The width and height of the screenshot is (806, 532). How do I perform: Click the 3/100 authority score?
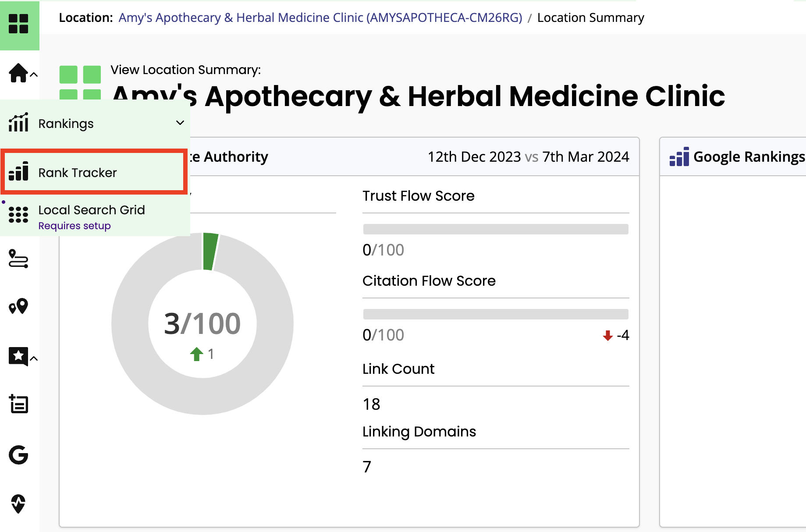pos(202,324)
